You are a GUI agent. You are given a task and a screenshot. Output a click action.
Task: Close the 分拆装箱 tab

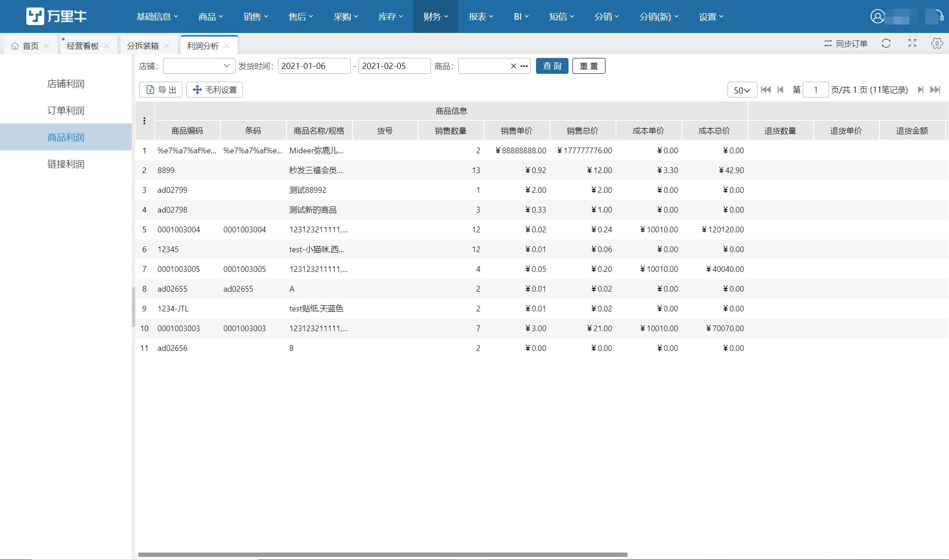[x=167, y=46]
